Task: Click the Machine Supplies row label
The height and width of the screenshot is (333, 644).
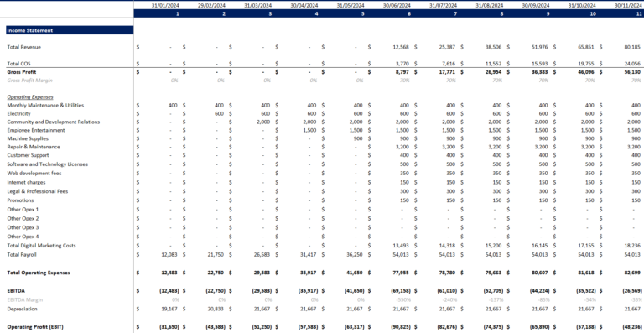Action: tap(28, 138)
